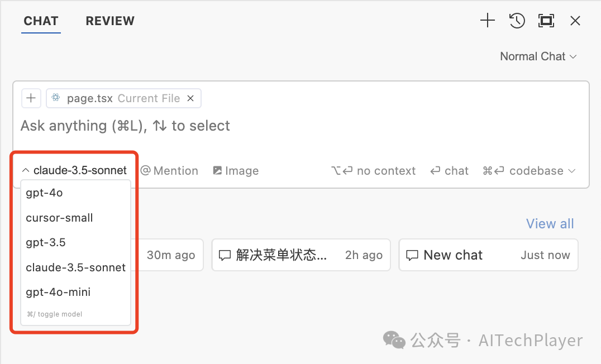
Task: Expand chat panel to full screen
Action: (x=546, y=21)
